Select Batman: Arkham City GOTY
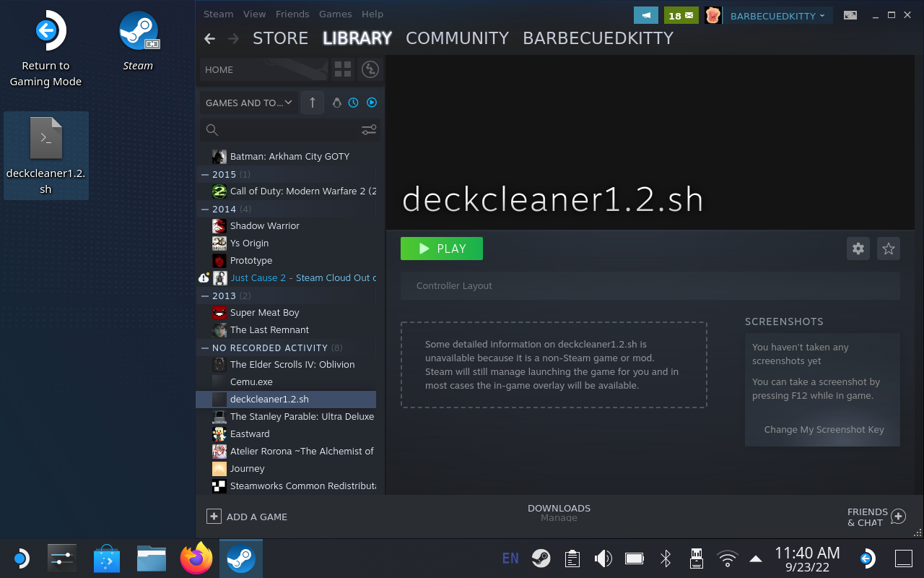Viewport: 924px width, 578px height. (286, 156)
